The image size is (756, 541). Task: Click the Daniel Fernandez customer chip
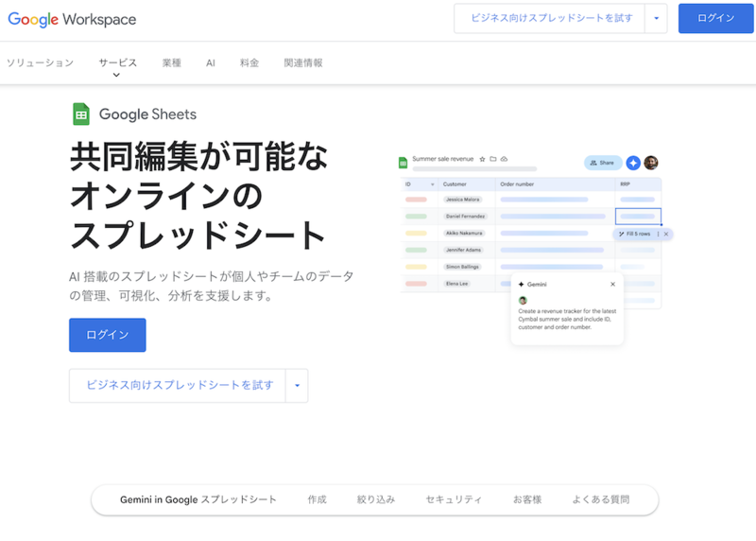[465, 217]
